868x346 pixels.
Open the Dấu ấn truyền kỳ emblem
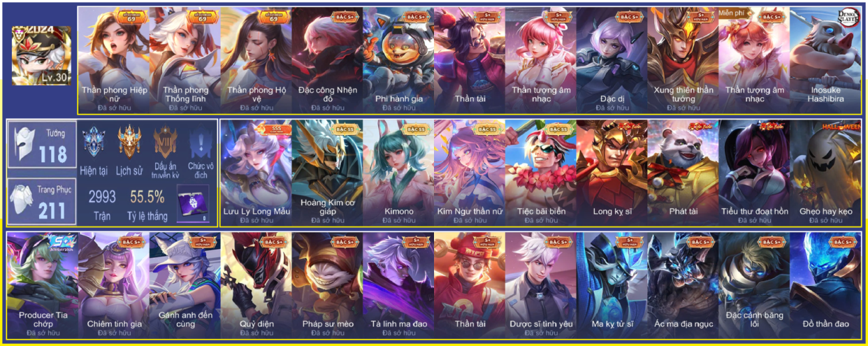pyautogui.click(x=166, y=143)
